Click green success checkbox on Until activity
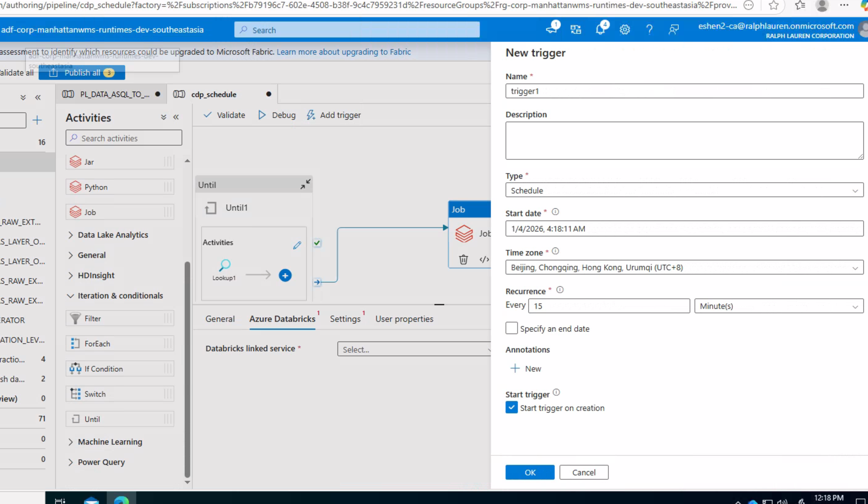This screenshot has height=504, width=868. click(317, 243)
